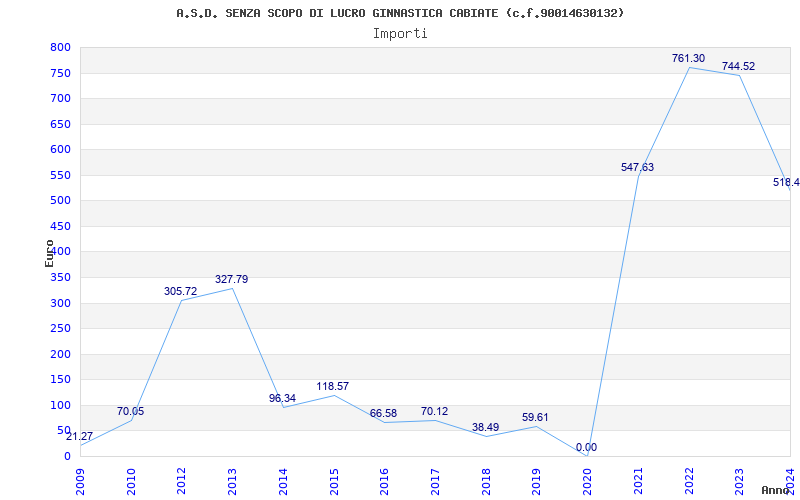Select the 59.61 data label
This screenshot has height=500, width=800.
(535, 417)
